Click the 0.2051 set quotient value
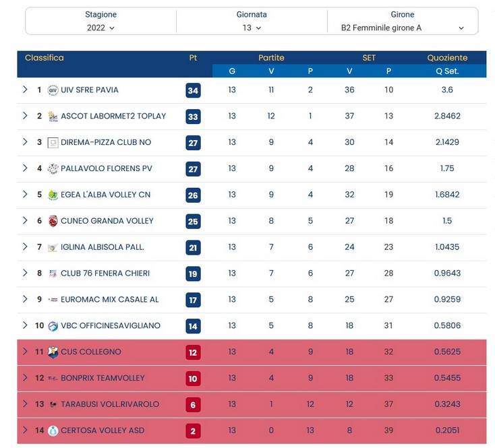Viewport: 495px width, 448px height. coord(447,430)
